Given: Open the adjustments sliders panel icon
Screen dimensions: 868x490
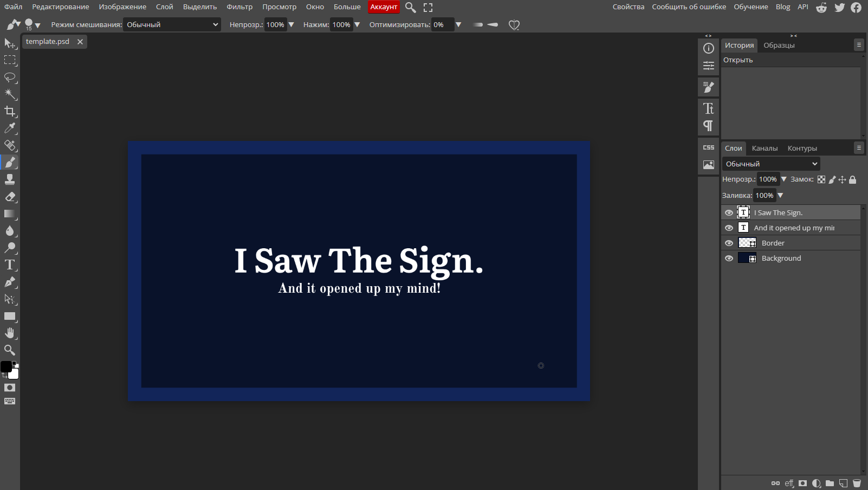Looking at the screenshot, I should pyautogui.click(x=709, y=66).
